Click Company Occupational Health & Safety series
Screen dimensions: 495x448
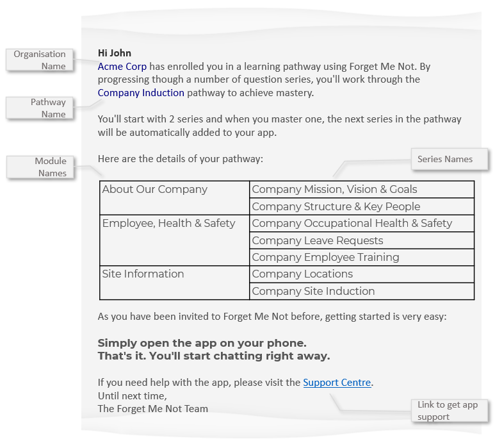click(352, 224)
